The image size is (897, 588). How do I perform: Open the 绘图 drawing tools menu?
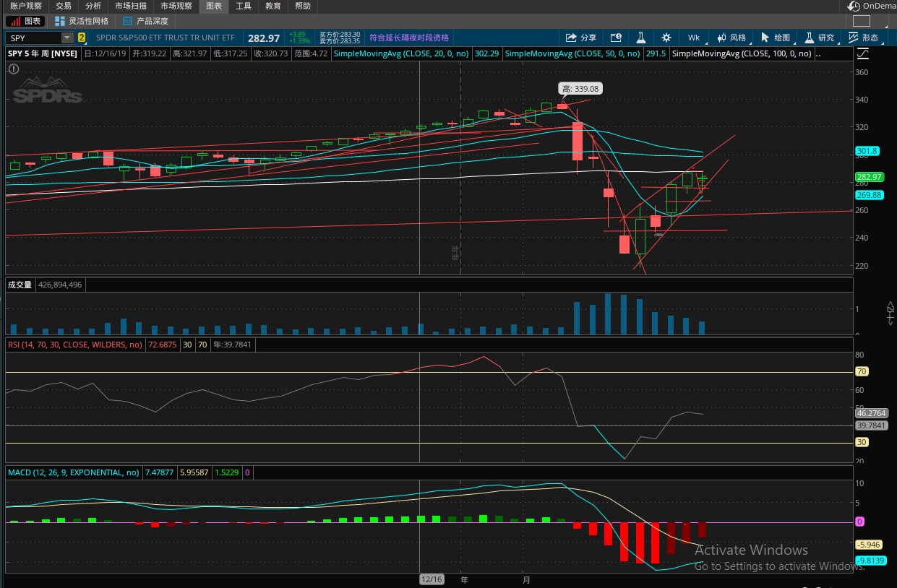(x=775, y=38)
